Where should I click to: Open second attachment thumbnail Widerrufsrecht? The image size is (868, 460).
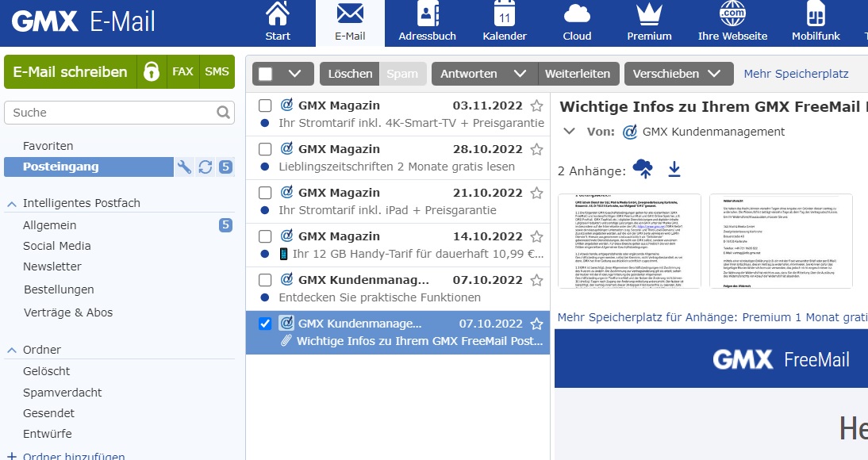point(781,241)
